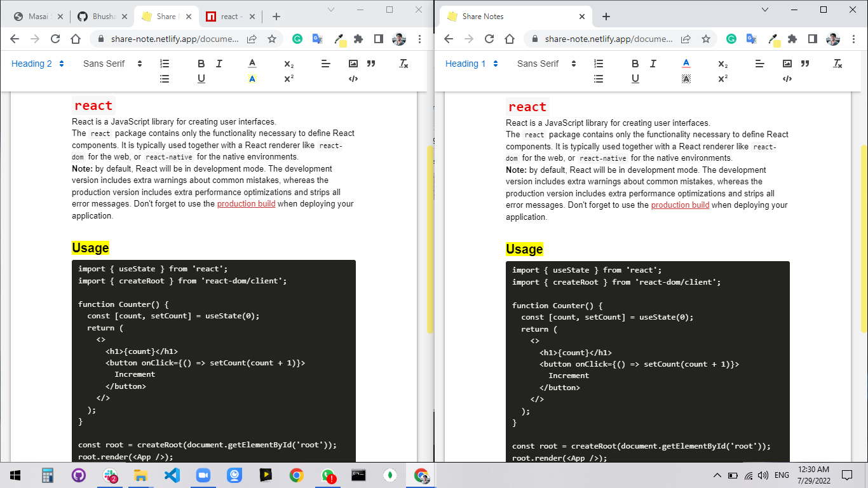This screenshot has height=488, width=868.
Task: Toggle bullet list in the right window
Action: point(599,79)
